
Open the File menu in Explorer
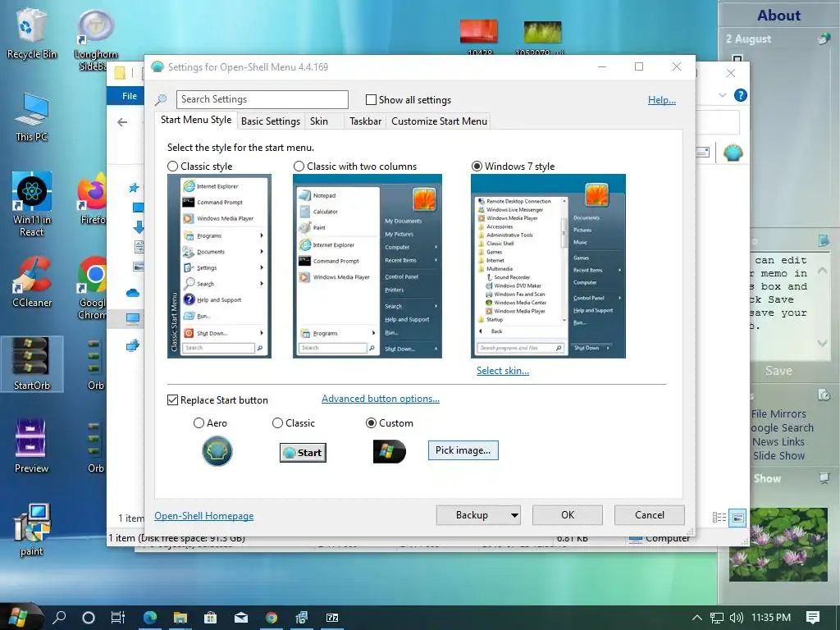(x=129, y=96)
